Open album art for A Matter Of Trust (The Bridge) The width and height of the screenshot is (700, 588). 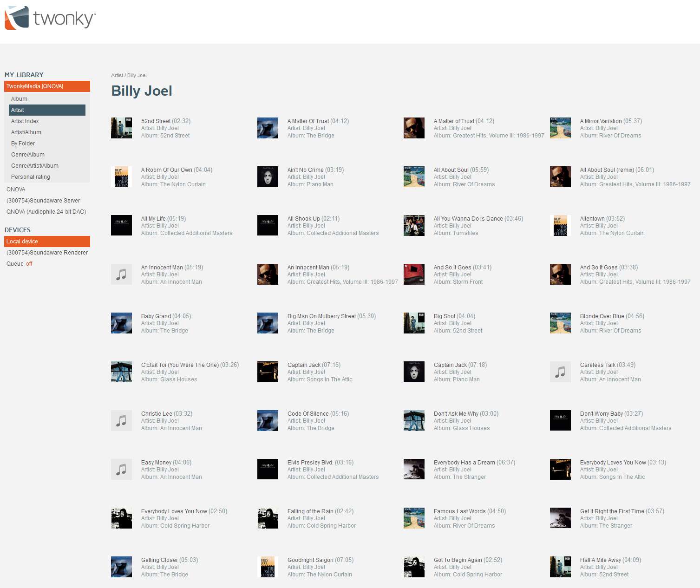point(268,128)
